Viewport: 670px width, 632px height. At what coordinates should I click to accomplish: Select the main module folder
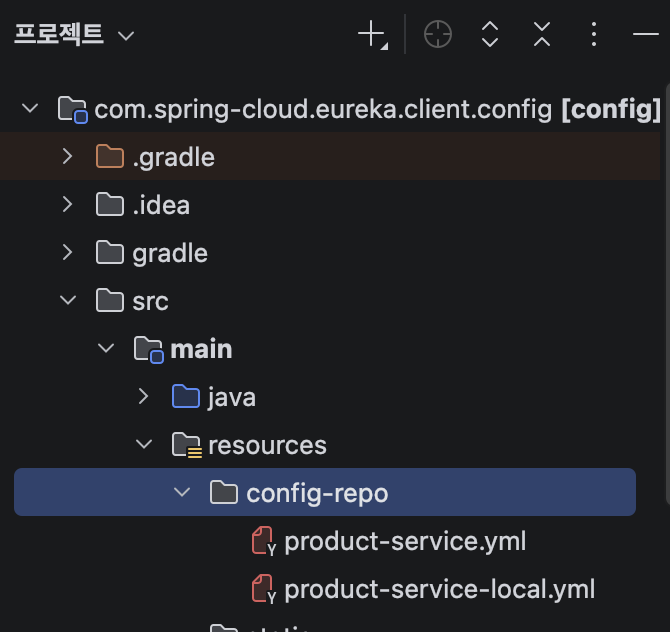click(201, 349)
